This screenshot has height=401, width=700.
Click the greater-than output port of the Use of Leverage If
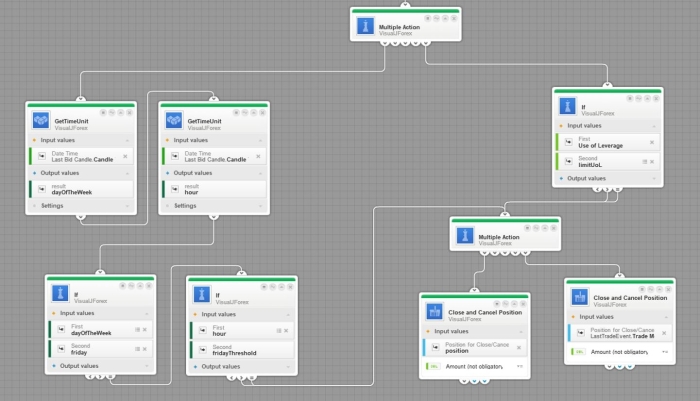(607, 189)
